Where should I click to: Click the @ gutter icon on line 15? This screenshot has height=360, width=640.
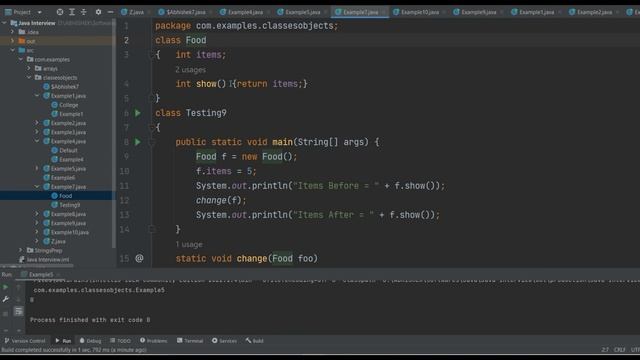(x=139, y=258)
